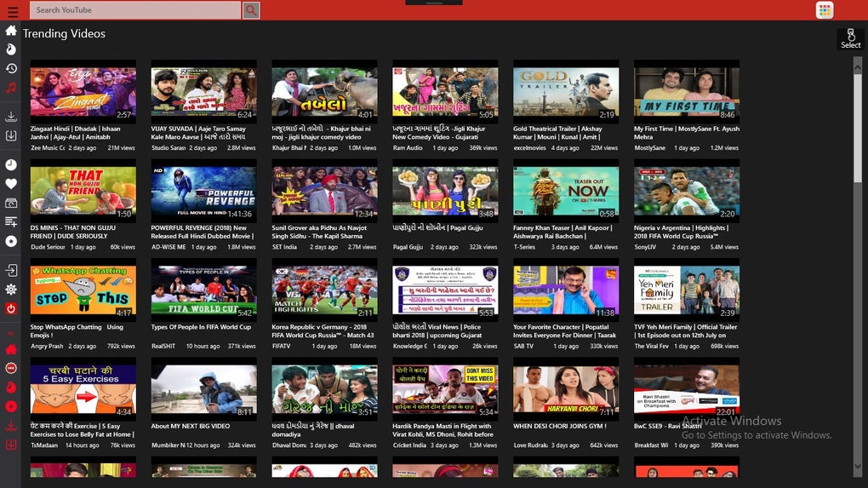This screenshot has width=868, height=488.
Task: Focus the Search YouTube field
Action: click(x=135, y=10)
